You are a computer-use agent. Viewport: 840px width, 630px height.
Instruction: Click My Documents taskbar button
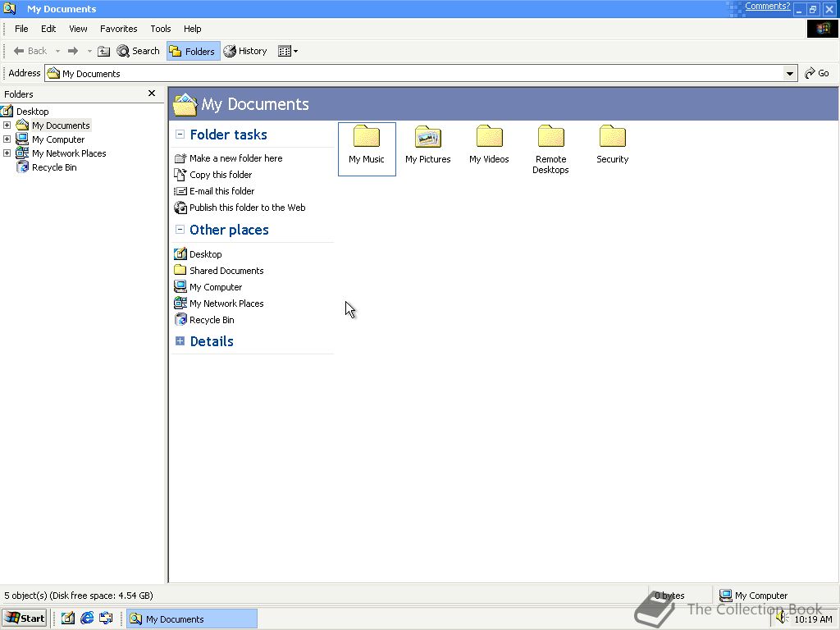click(x=192, y=619)
